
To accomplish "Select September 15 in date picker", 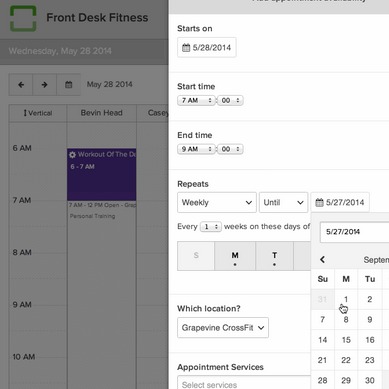I will click(346, 340).
